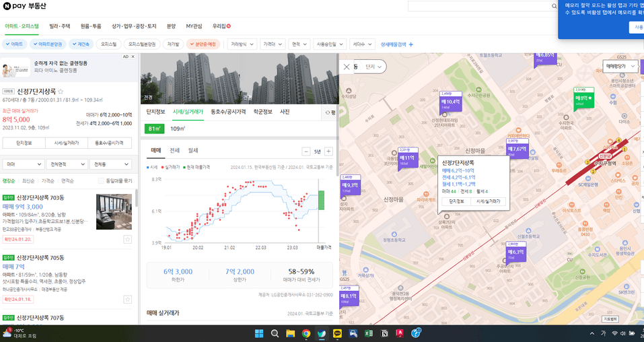Close the ad banner X button
644x342 pixels.
(x=133, y=57)
